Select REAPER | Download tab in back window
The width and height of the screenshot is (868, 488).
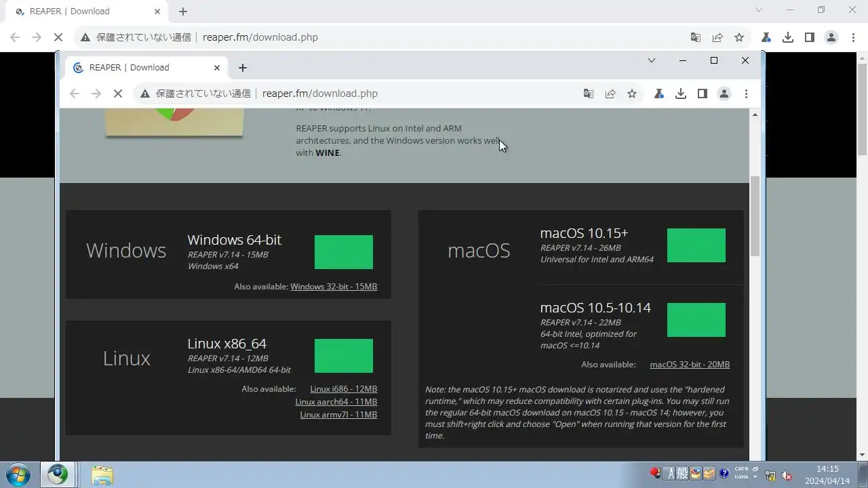coord(87,12)
